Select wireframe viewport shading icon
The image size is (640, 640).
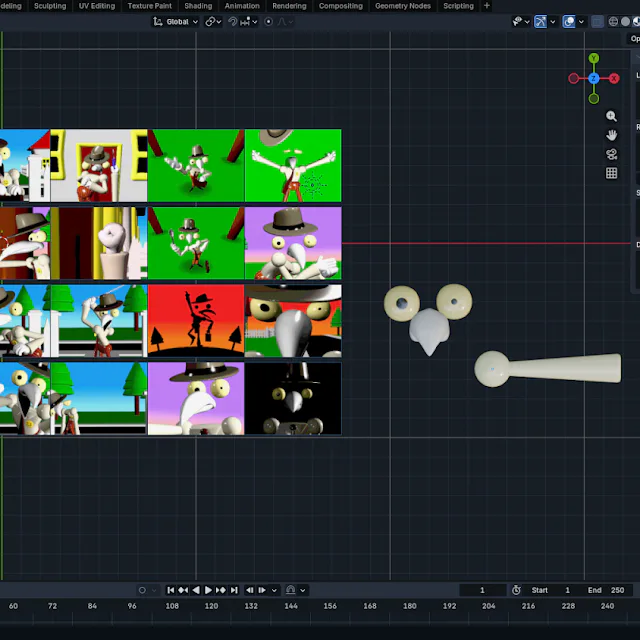[613, 22]
